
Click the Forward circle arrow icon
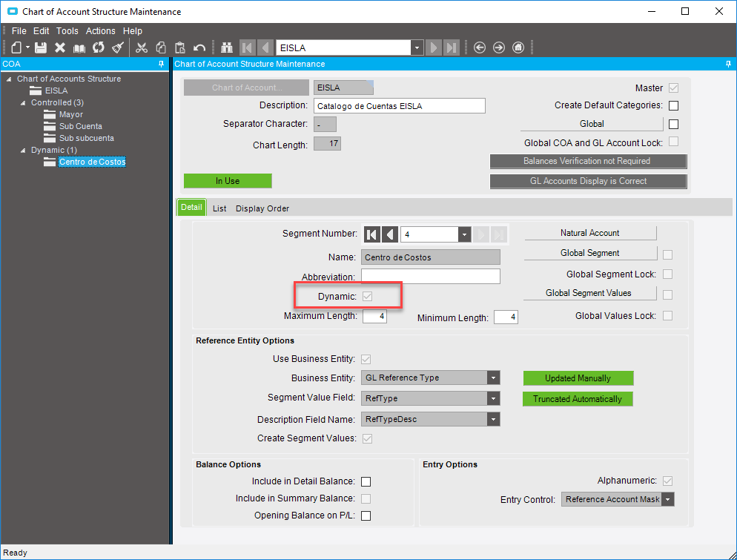coord(499,47)
